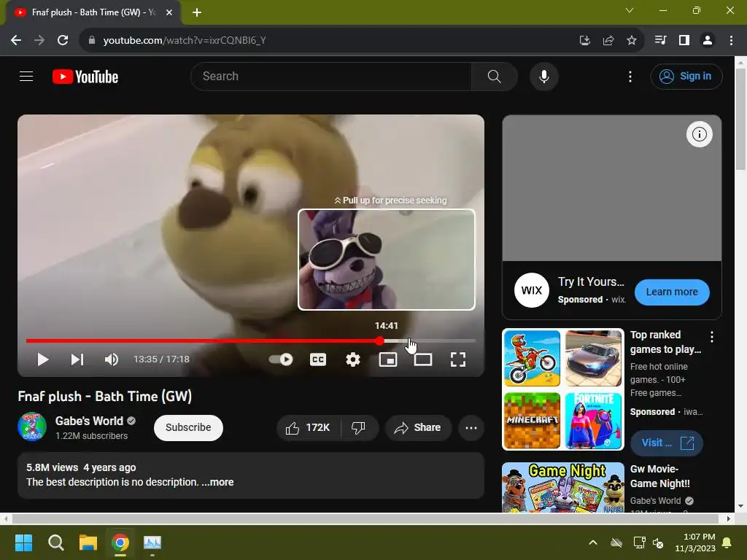The width and height of the screenshot is (747, 560).
Task: Click Sign in button
Action: (686, 76)
